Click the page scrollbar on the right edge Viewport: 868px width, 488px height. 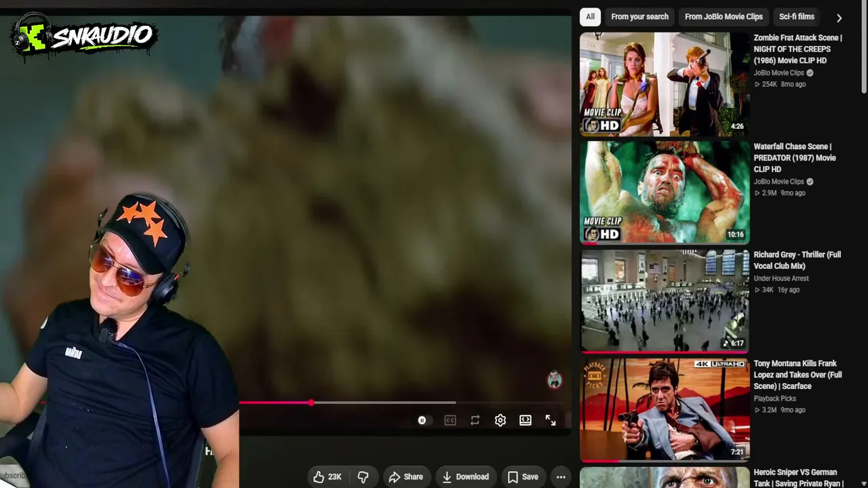coord(864,47)
